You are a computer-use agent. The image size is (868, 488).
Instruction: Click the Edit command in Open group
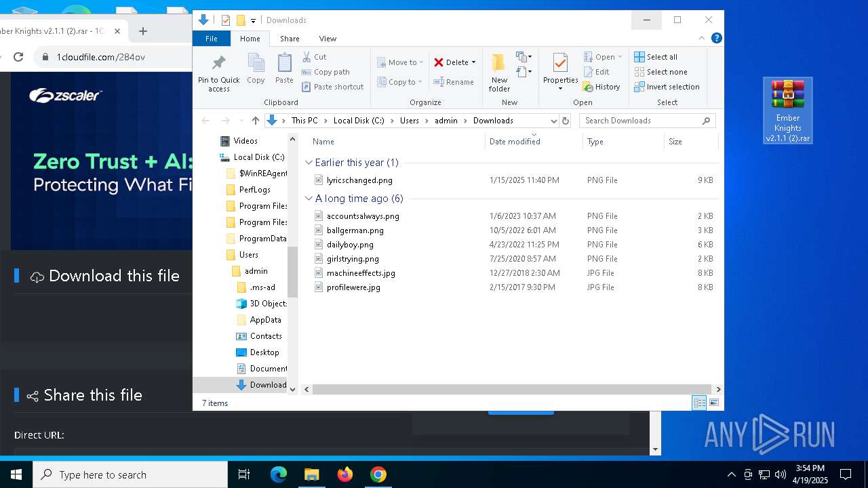click(x=596, y=72)
